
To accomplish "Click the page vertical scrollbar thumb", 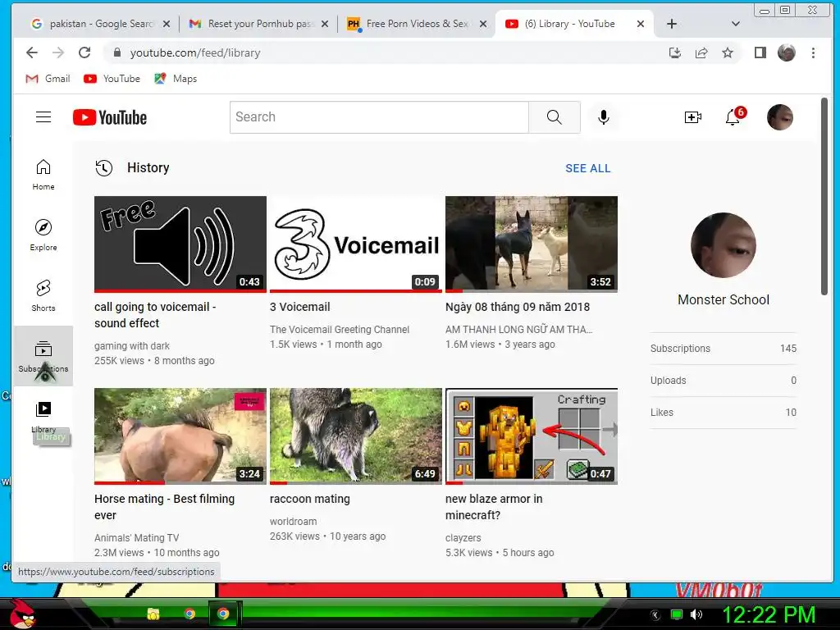I will pos(824,196).
